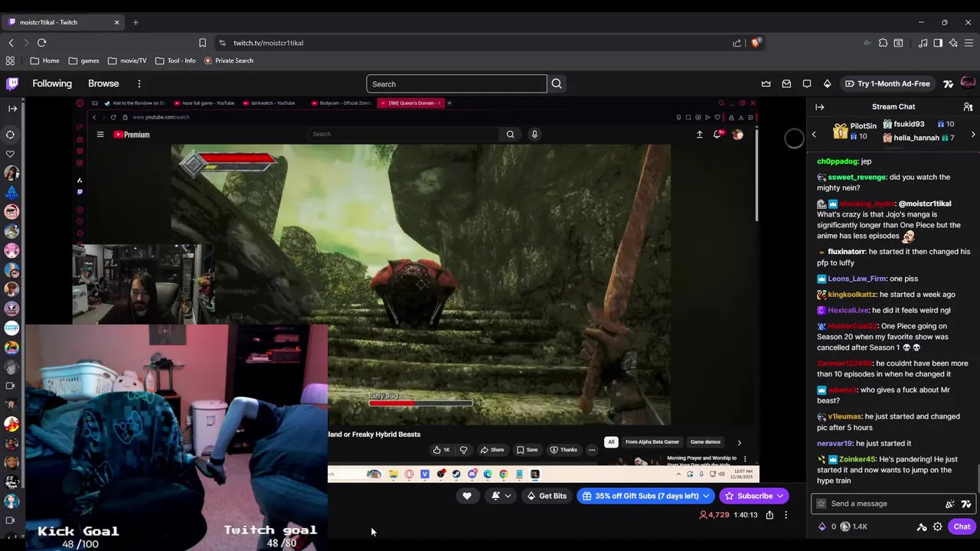Image resolution: width=980 pixels, height=551 pixels.
Task: Open the browser hamburger main menu
Action: click(x=969, y=43)
